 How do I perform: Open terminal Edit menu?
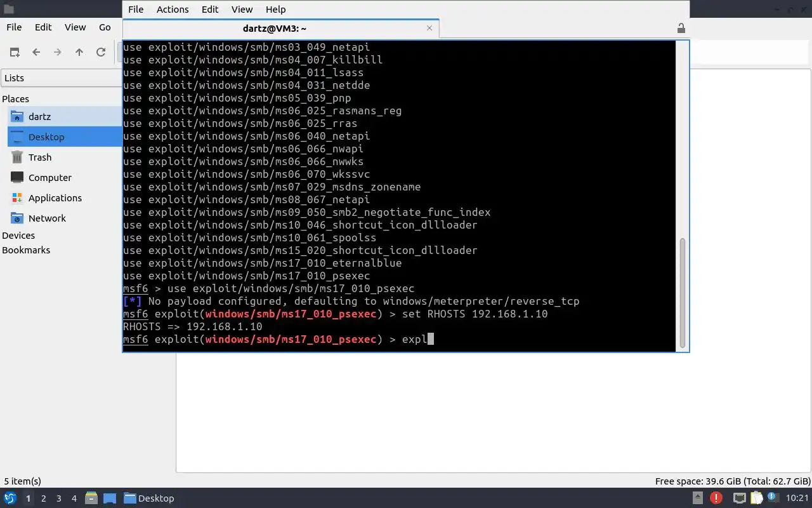tap(210, 10)
